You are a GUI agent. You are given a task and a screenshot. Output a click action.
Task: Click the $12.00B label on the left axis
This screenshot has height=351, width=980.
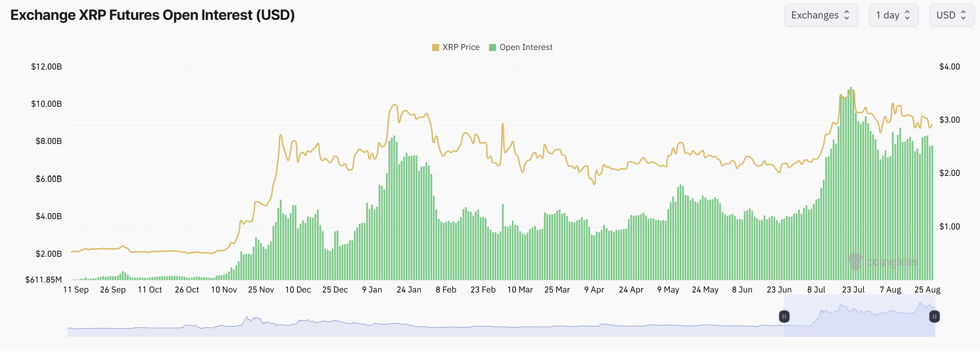click(46, 67)
